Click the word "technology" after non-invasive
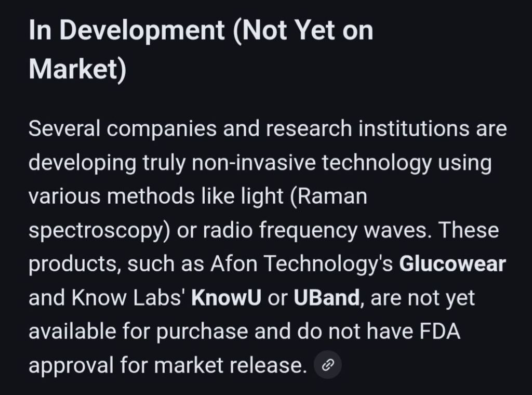The height and width of the screenshot is (395, 532). point(376,163)
